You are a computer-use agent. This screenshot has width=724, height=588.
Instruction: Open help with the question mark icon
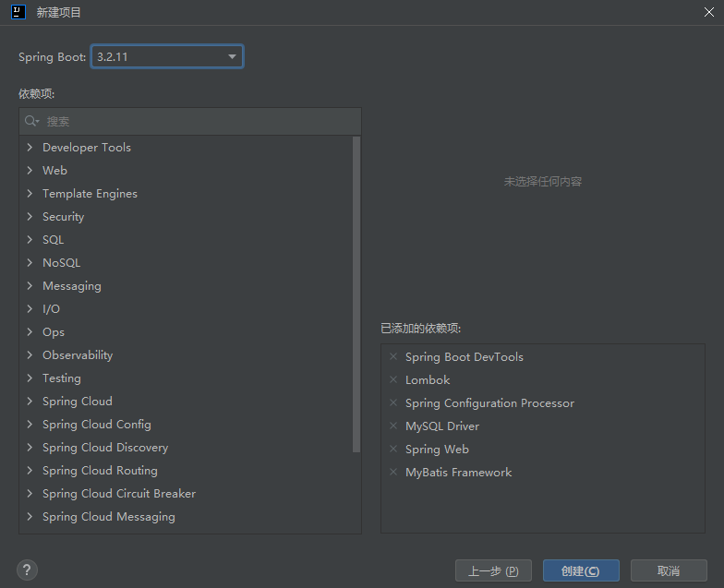[x=28, y=570]
